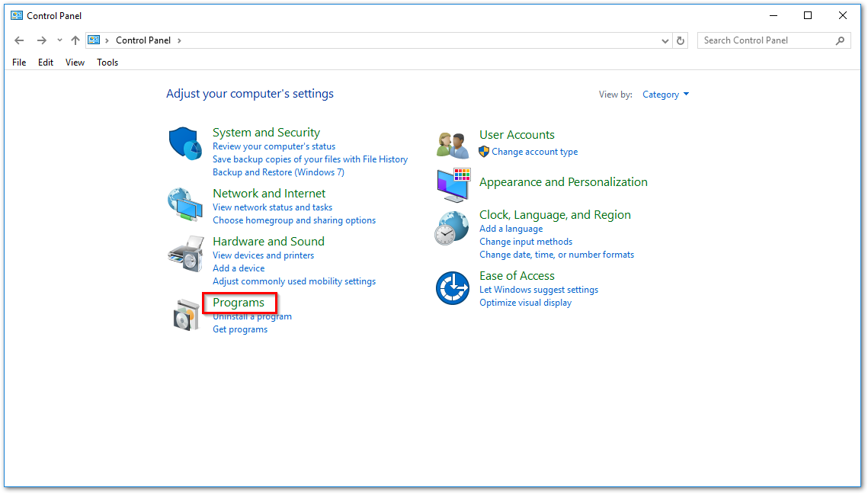Image resolution: width=868 pixels, height=494 pixels.
Task: Click the back arrow
Action: 19,40
